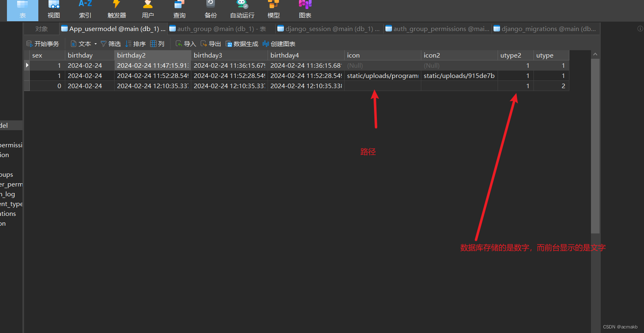The width and height of the screenshot is (644, 333).
Task: Click the birthday column header
Action: [x=90, y=55]
